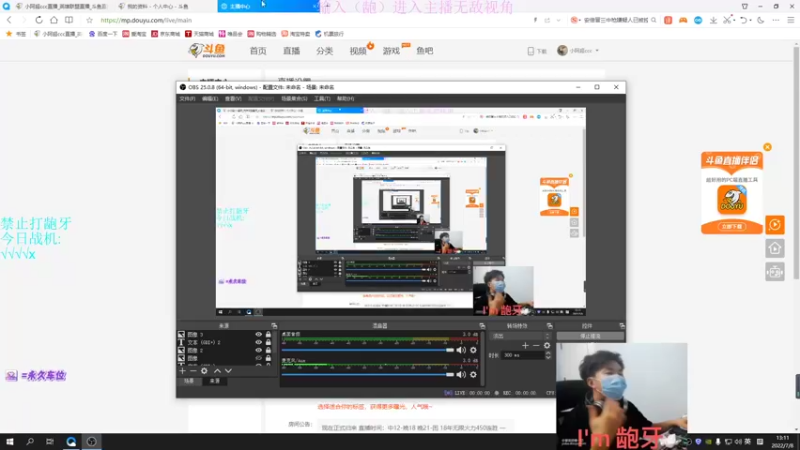Add a new source with plus icon
Screen dimensions: 800x450
(x=183, y=371)
